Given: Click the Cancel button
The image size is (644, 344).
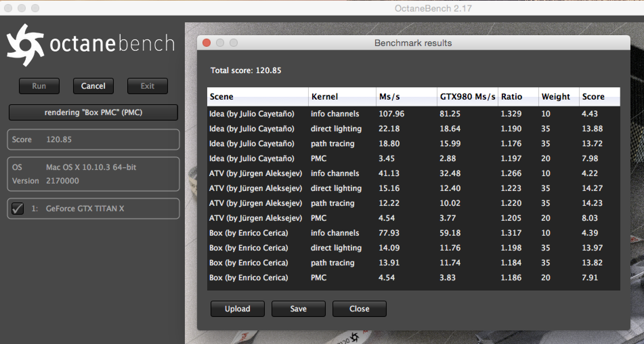Looking at the screenshot, I should 93,86.
